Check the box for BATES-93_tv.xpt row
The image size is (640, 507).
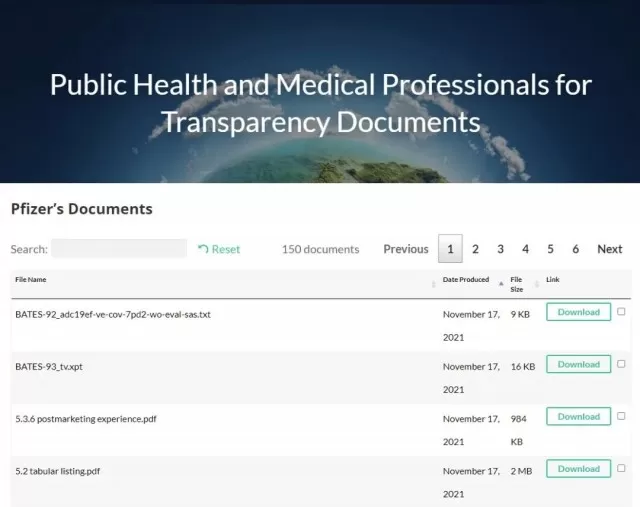[x=621, y=364]
